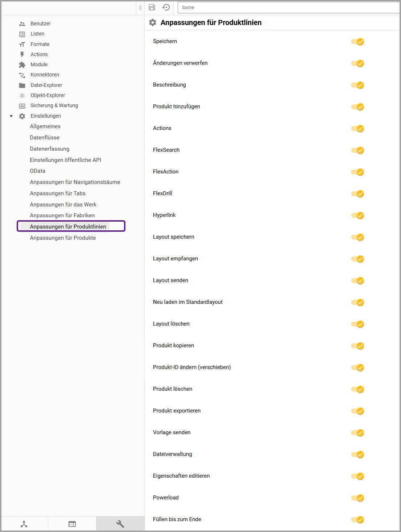Open Anpassungen für Produkte settings
This screenshot has height=532, width=401.
[63, 238]
